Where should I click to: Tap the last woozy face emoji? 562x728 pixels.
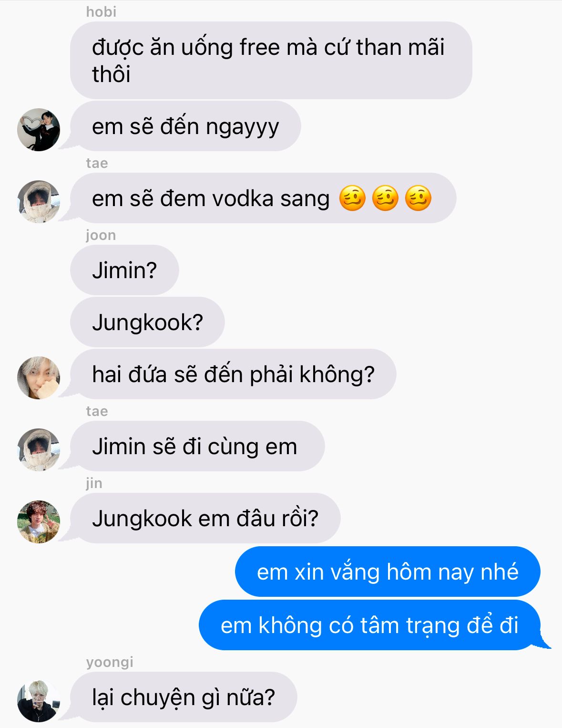pos(418,198)
